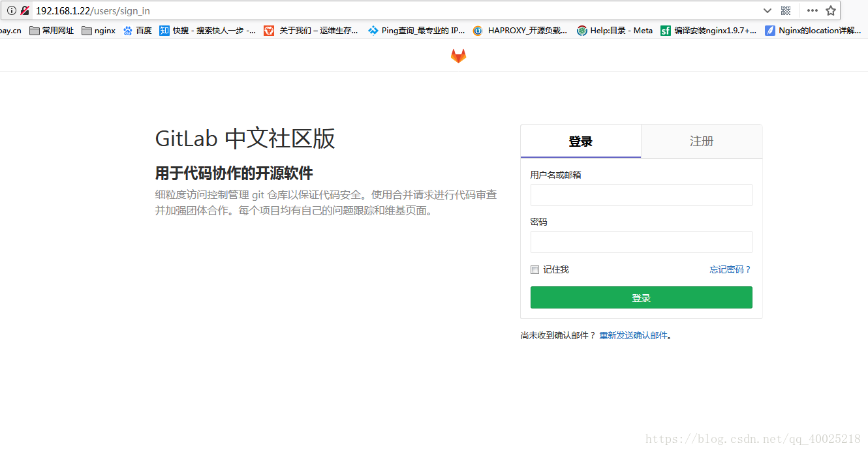Screen dimensions: 868x452
Task: Switch to the 登录 tab
Action: coord(581,142)
